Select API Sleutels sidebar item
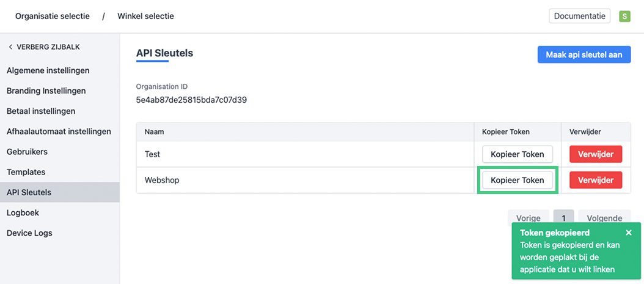Viewport: 644px width, 284px height. tap(29, 192)
